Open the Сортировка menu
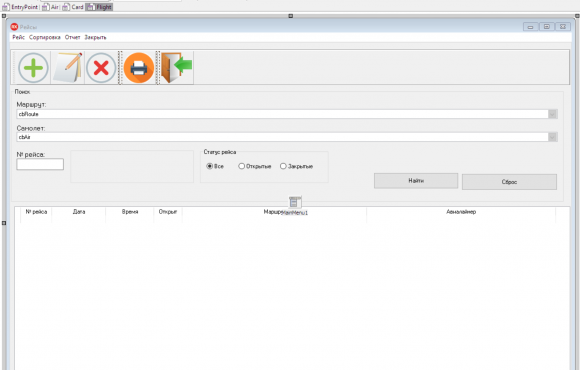 (x=45, y=37)
